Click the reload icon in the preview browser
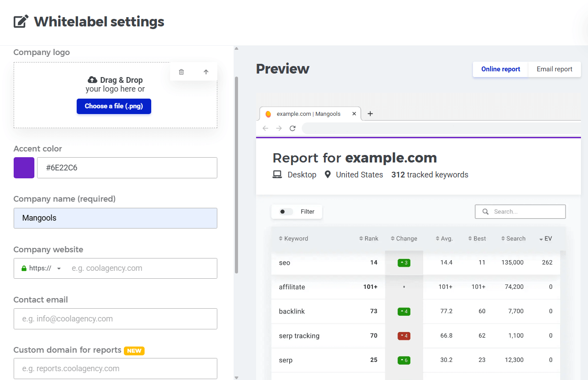 click(x=292, y=128)
